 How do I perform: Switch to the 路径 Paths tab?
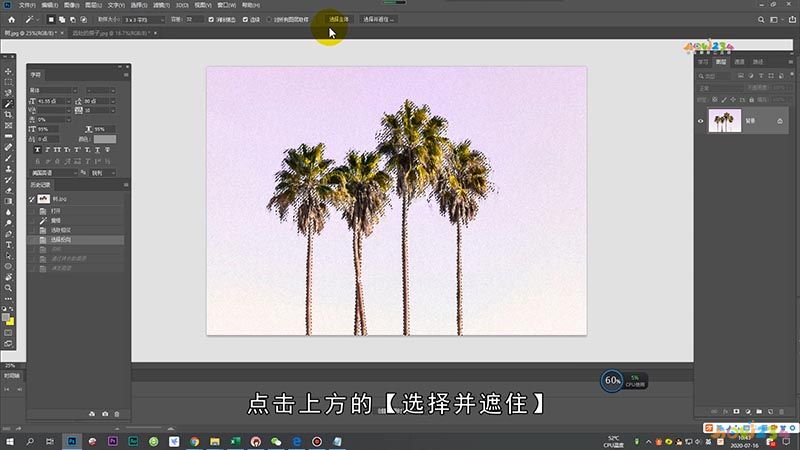coord(758,62)
